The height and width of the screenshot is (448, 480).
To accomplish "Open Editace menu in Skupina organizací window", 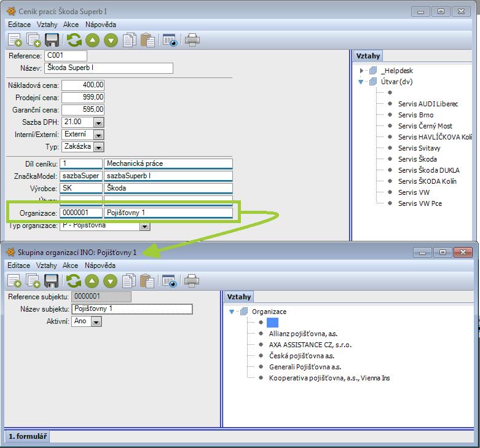I will pyautogui.click(x=18, y=265).
